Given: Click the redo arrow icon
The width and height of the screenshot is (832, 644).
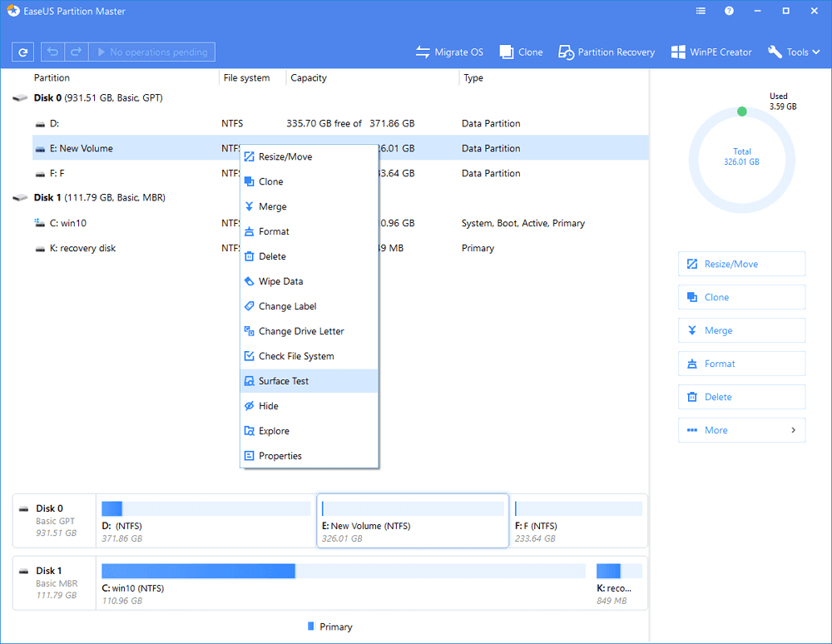Looking at the screenshot, I should pyautogui.click(x=76, y=52).
